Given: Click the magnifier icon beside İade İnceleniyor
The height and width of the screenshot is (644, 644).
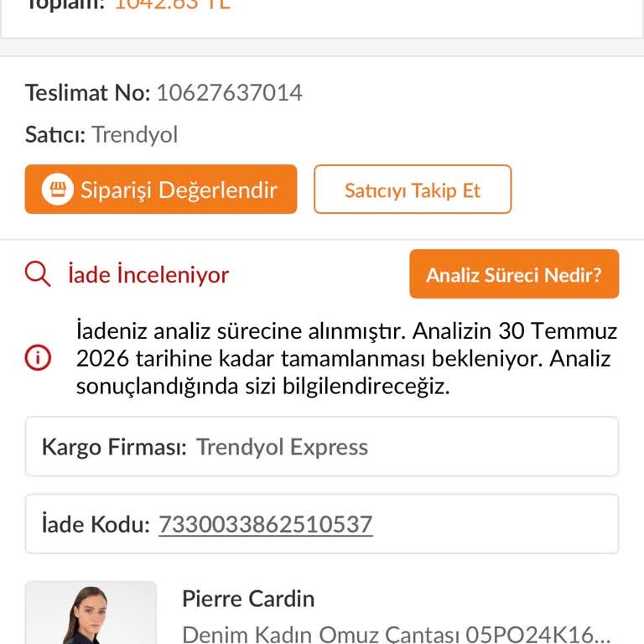Looking at the screenshot, I should point(38,274).
